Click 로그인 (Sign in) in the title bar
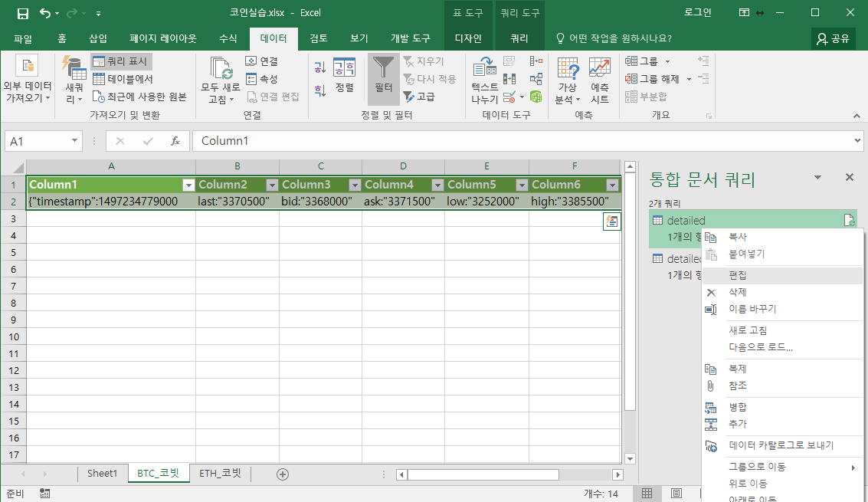 point(697,13)
